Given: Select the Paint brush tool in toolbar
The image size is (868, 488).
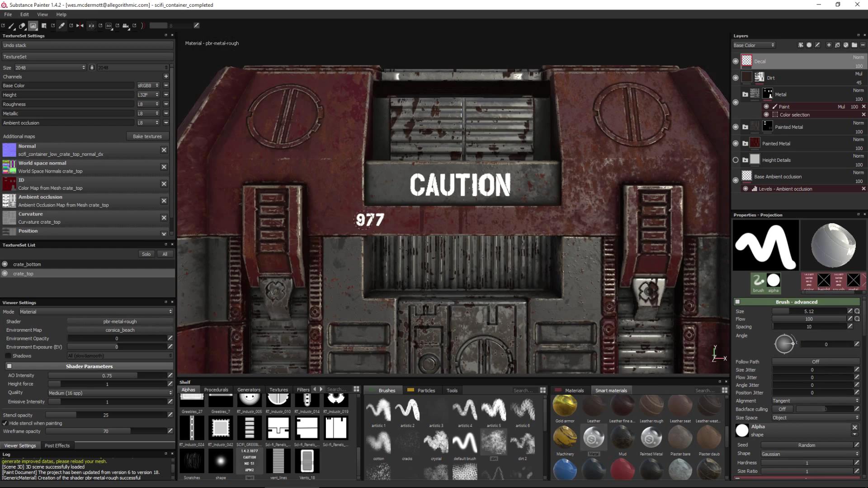Looking at the screenshot, I should point(12,26).
